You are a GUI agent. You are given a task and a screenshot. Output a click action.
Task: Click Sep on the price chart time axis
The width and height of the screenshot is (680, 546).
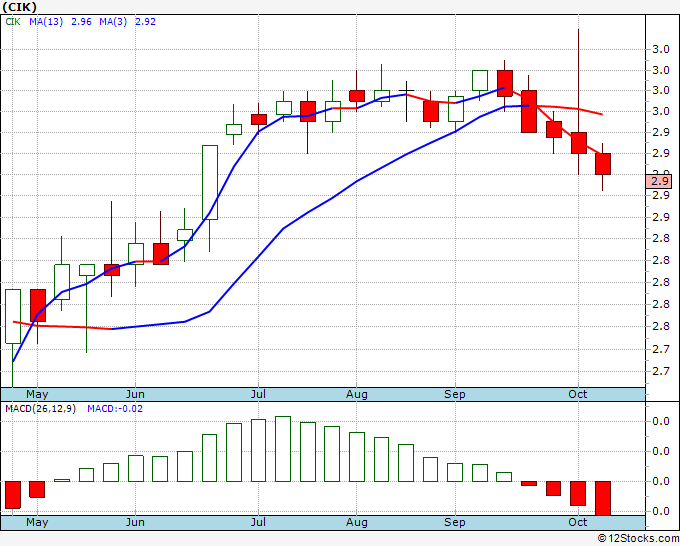coord(454,394)
